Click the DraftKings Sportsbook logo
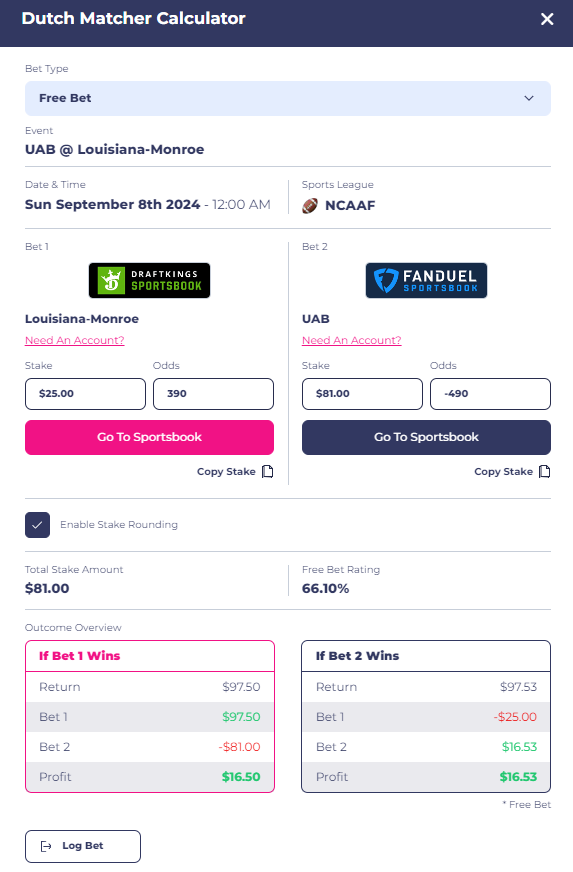 coord(150,280)
